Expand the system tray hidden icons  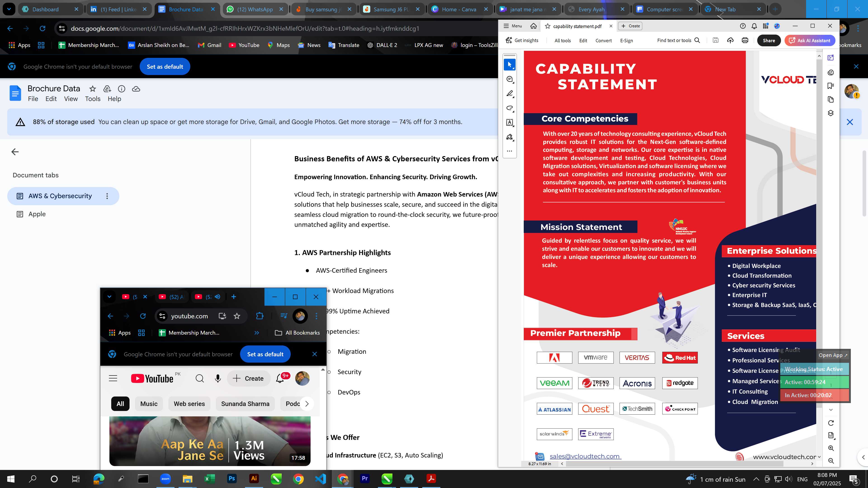point(756,479)
